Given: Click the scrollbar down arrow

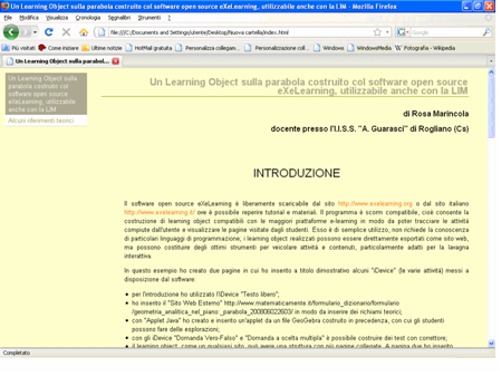Looking at the screenshot, I should [x=491, y=343].
